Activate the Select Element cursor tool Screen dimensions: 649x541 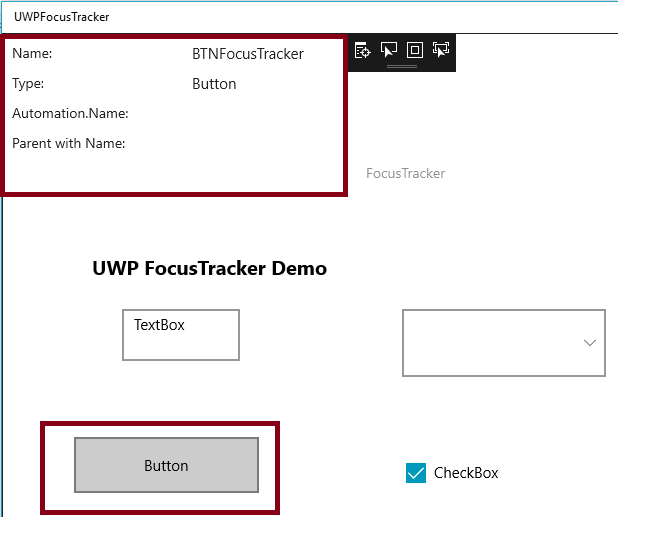pos(389,50)
